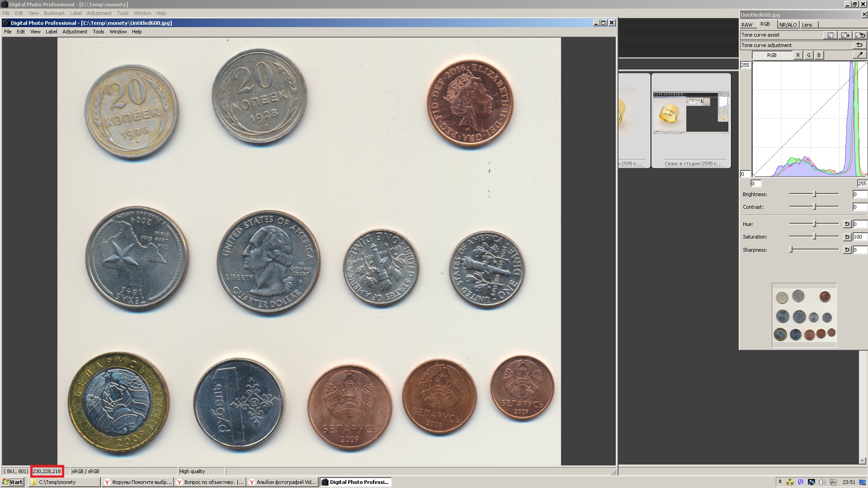The width and height of the screenshot is (868, 488).
Task: Open the Adjustment menu in the image window
Action: [75, 32]
